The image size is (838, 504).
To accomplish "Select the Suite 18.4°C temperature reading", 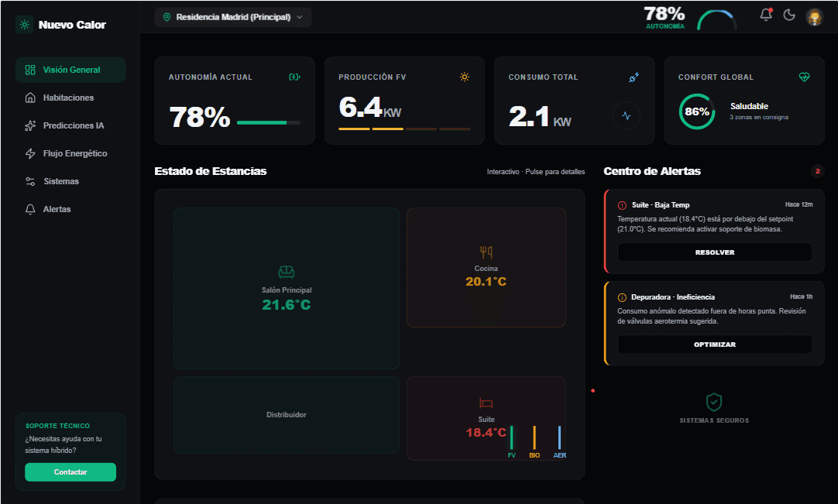I will (486, 432).
